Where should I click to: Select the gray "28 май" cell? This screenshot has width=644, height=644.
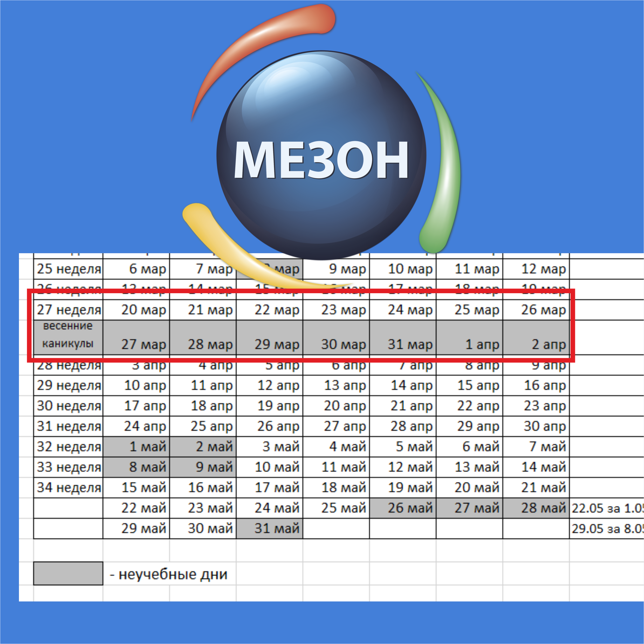click(536, 508)
